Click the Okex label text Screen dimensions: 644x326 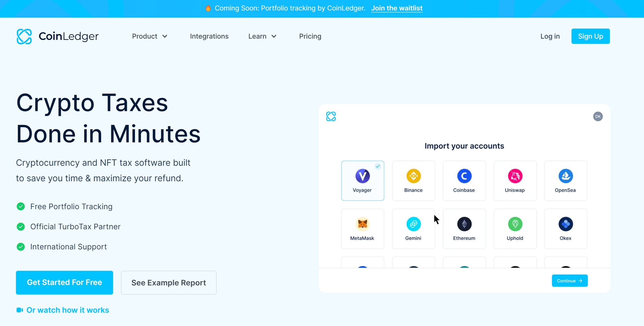[565, 238]
